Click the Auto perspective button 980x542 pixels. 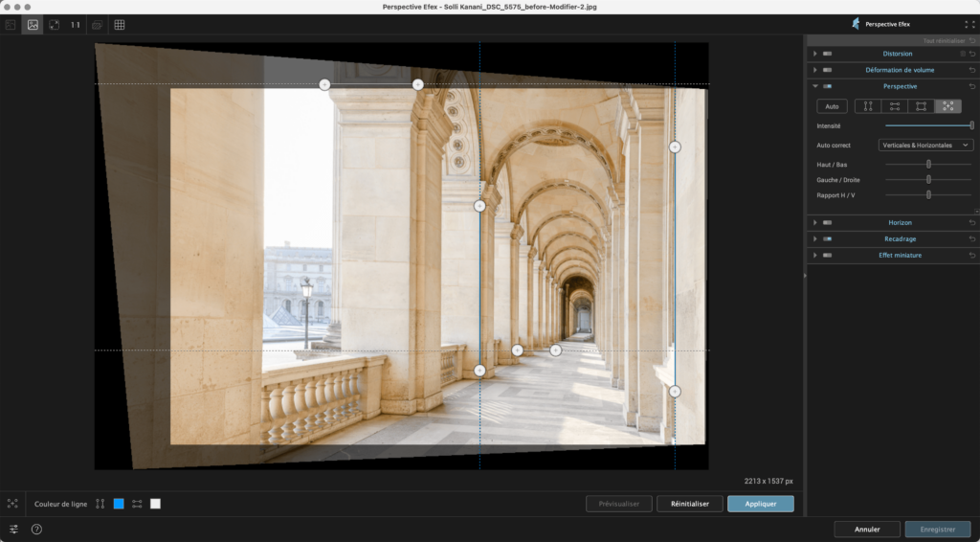[832, 106]
